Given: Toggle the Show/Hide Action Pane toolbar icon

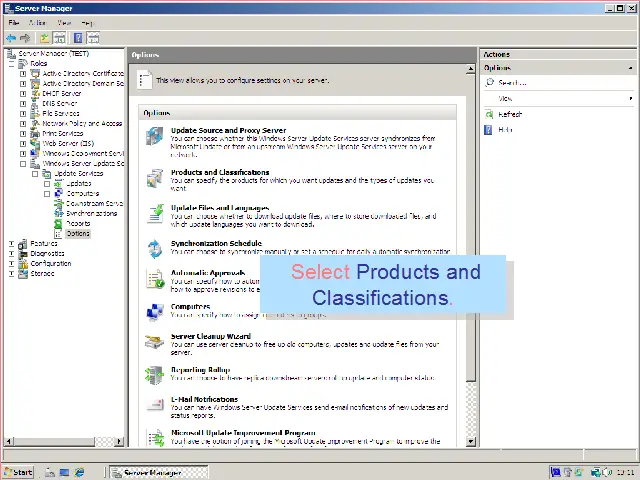Looking at the screenshot, I should click(x=93, y=38).
